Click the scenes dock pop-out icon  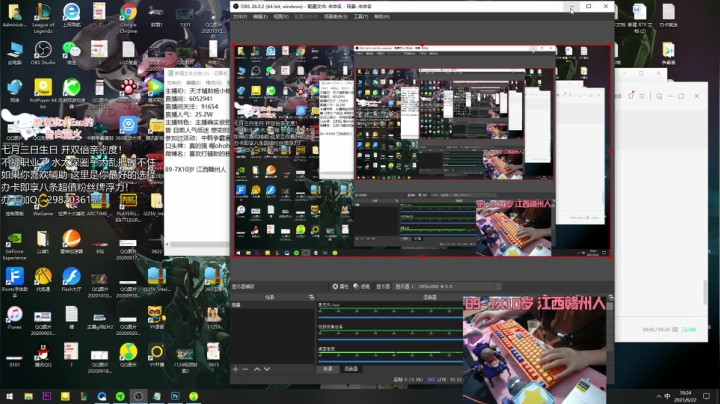click(311, 297)
